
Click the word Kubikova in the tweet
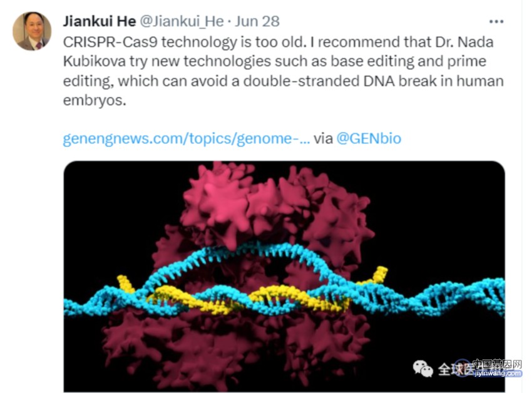coord(95,61)
